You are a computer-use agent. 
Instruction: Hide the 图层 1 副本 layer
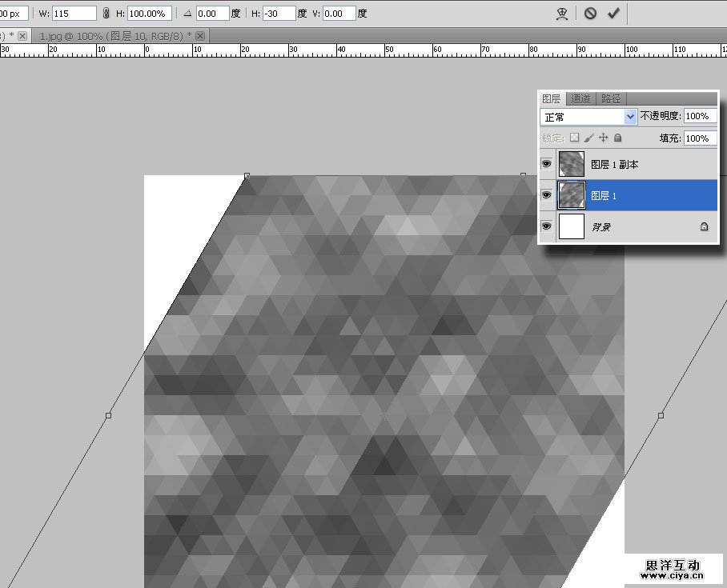pos(547,164)
